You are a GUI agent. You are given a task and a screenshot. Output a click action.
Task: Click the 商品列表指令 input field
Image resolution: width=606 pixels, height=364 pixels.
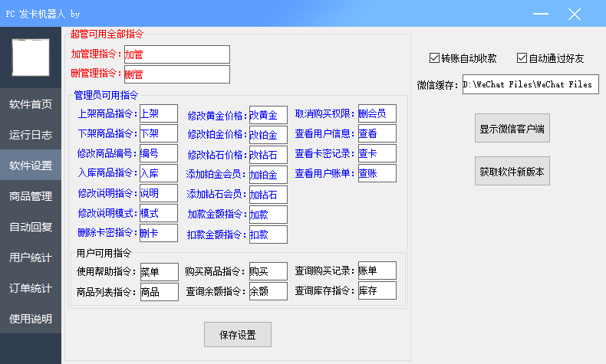pyautogui.click(x=160, y=292)
